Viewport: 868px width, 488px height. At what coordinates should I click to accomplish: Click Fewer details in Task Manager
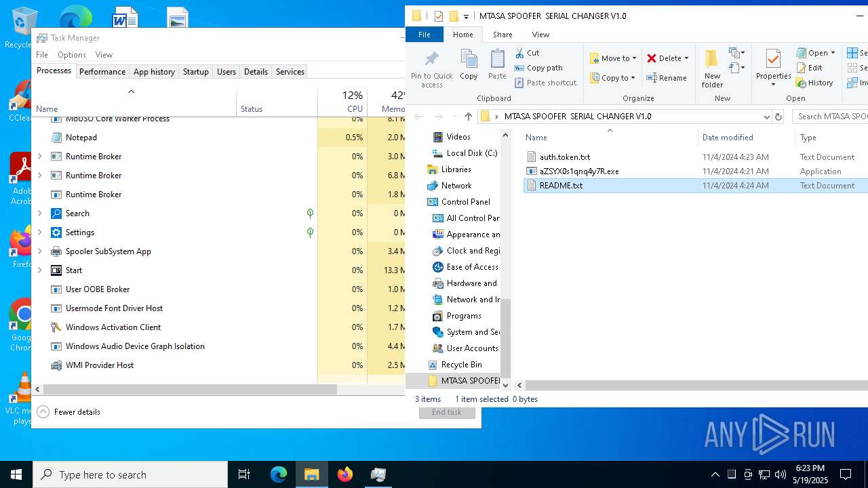pos(69,412)
